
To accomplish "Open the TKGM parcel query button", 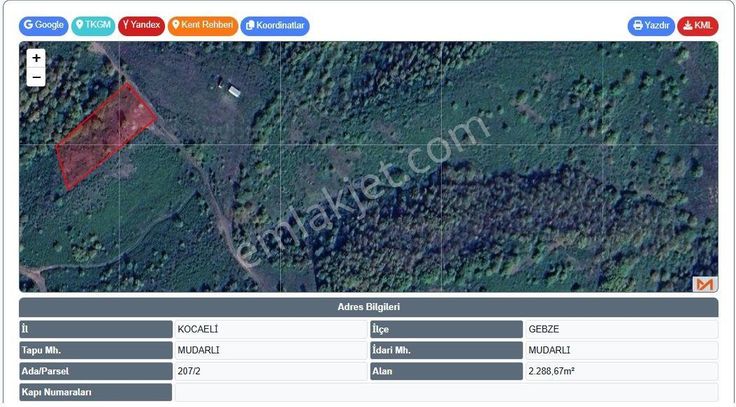I will click(x=93, y=25).
